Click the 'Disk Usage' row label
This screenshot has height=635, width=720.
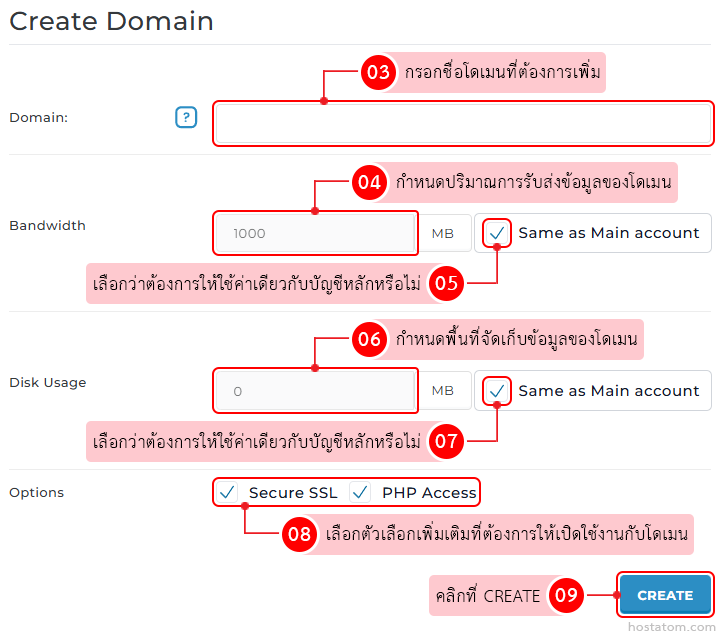click(x=48, y=382)
